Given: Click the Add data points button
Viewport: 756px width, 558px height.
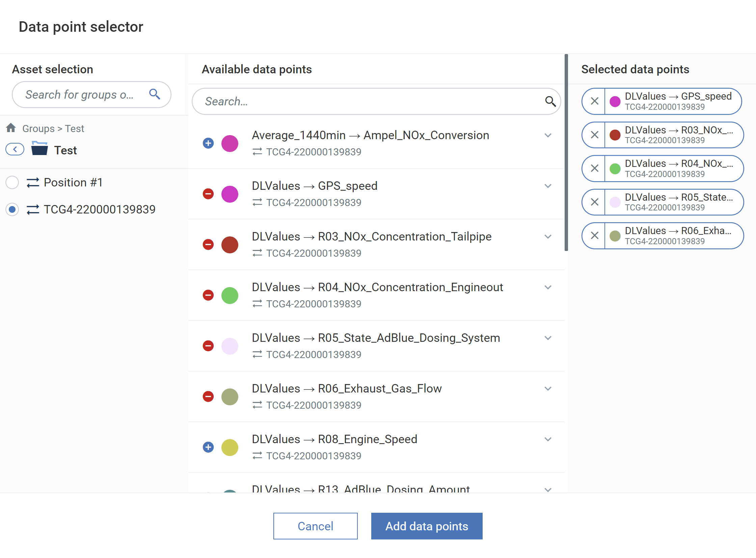Looking at the screenshot, I should point(427,526).
